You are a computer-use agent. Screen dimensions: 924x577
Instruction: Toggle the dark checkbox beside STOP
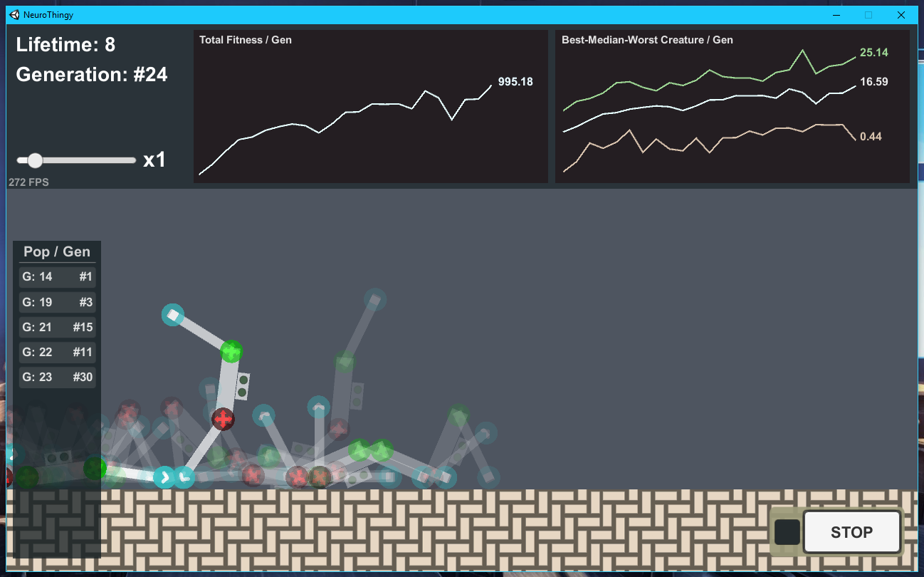click(786, 531)
